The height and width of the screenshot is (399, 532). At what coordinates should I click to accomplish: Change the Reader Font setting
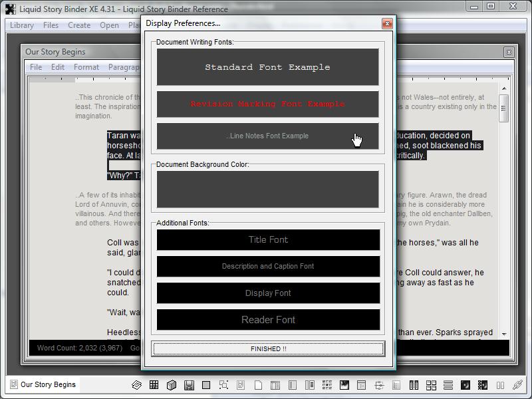tap(268, 320)
